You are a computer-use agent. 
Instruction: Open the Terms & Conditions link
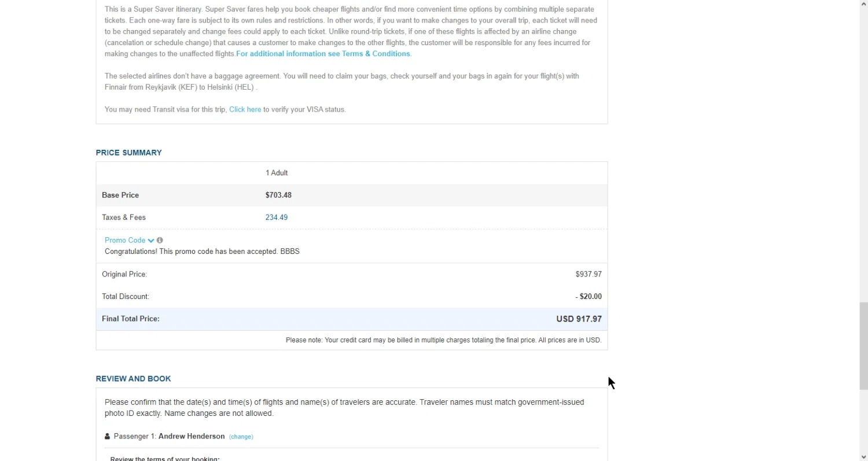323,54
